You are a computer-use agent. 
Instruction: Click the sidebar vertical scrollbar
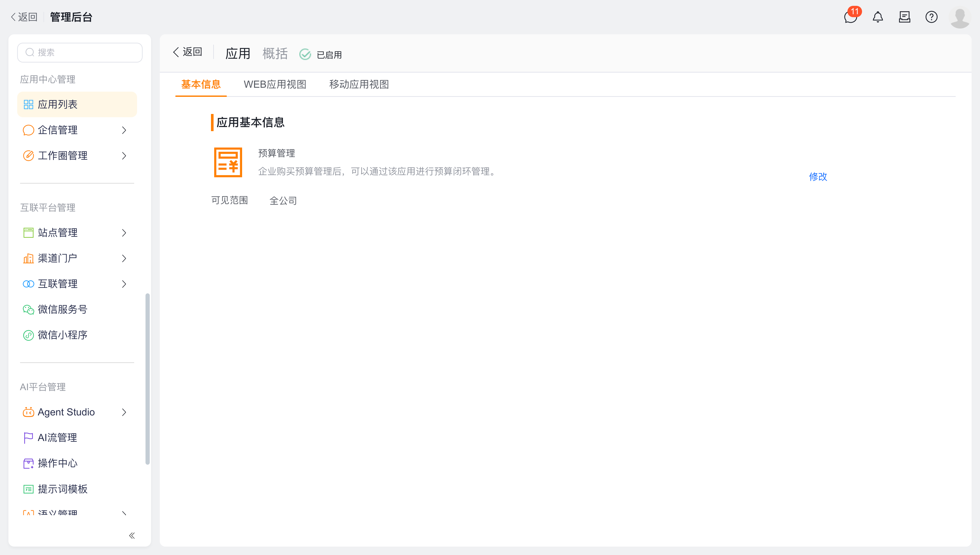(147, 379)
